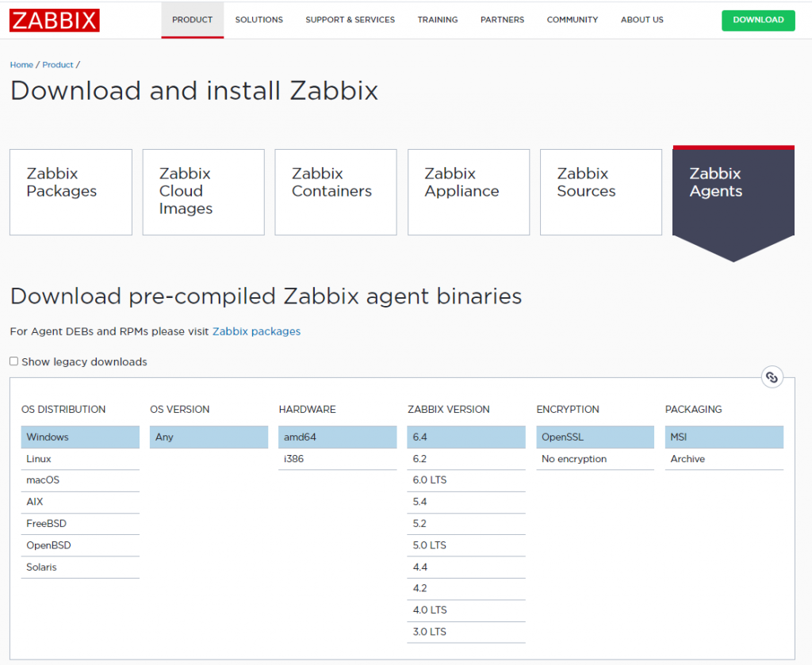Screen dimensions: 812x665
Task: Click the Zabbix logo
Action: [x=55, y=20]
